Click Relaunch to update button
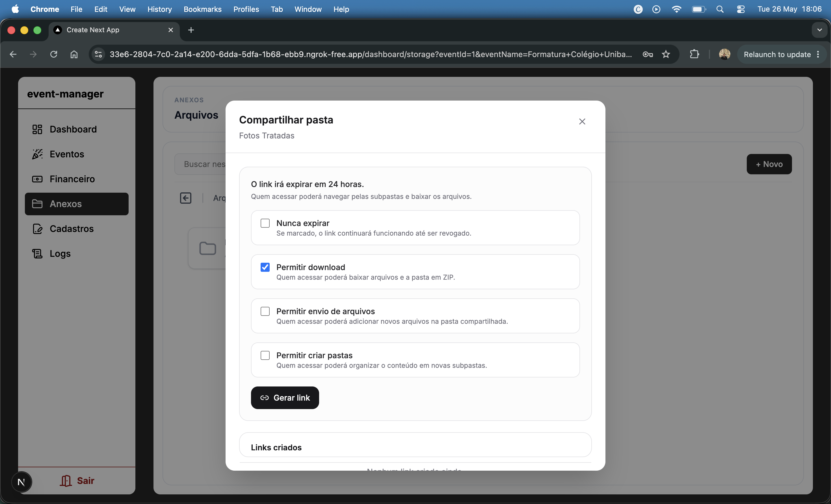Image resolution: width=831 pixels, height=504 pixels. coord(777,54)
